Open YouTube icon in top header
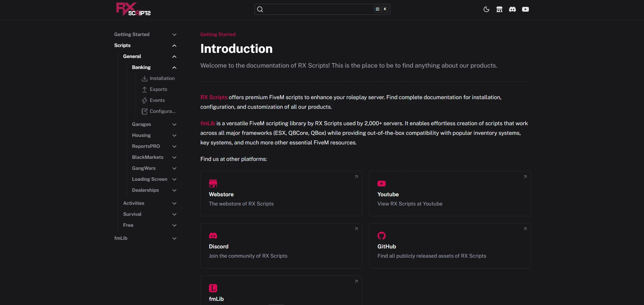Image resolution: width=644 pixels, height=305 pixels. (525, 9)
